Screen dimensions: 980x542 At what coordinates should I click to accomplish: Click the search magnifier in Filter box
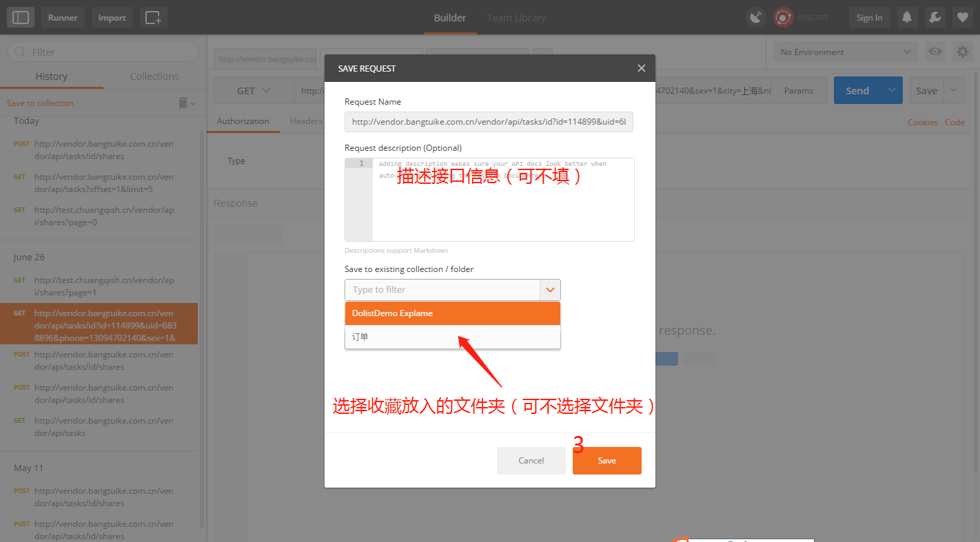coord(20,52)
